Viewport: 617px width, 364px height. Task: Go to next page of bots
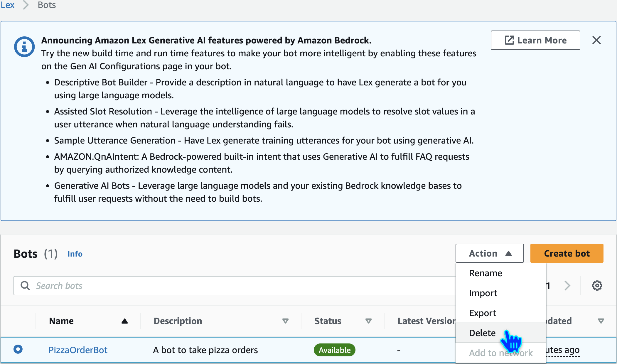[x=567, y=285]
